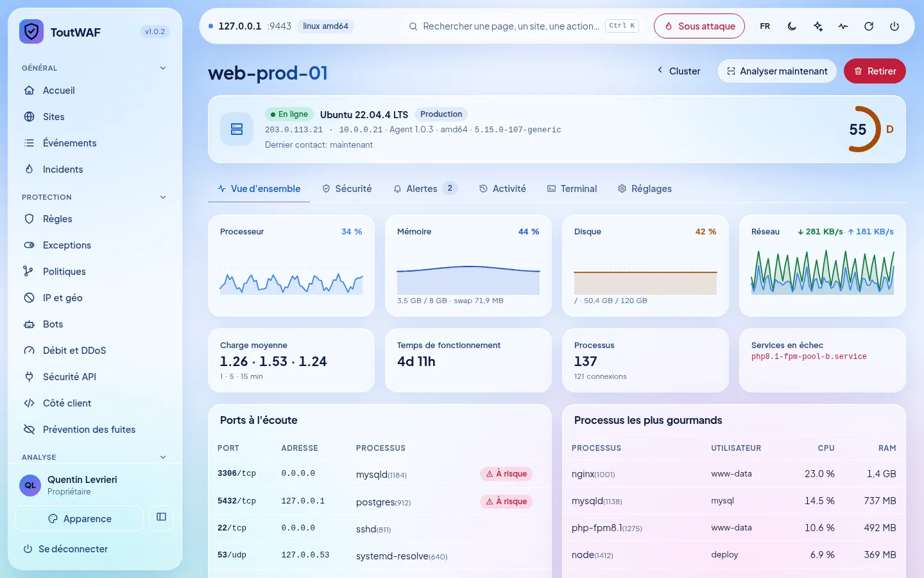The width and height of the screenshot is (924, 578).
Task: Click the Analyser maintenant button
Action: (x=777, y=71)
